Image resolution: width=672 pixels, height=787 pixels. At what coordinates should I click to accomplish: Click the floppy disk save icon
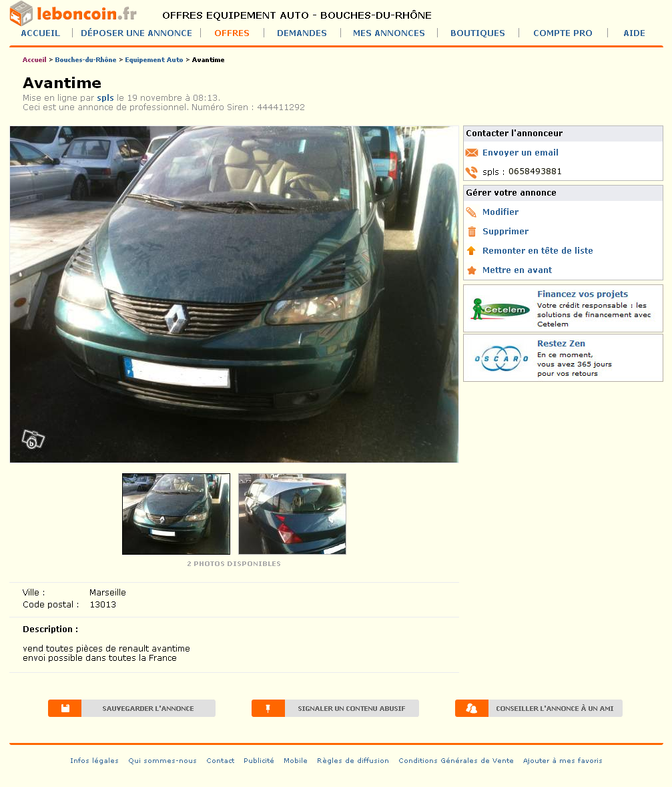65,708
